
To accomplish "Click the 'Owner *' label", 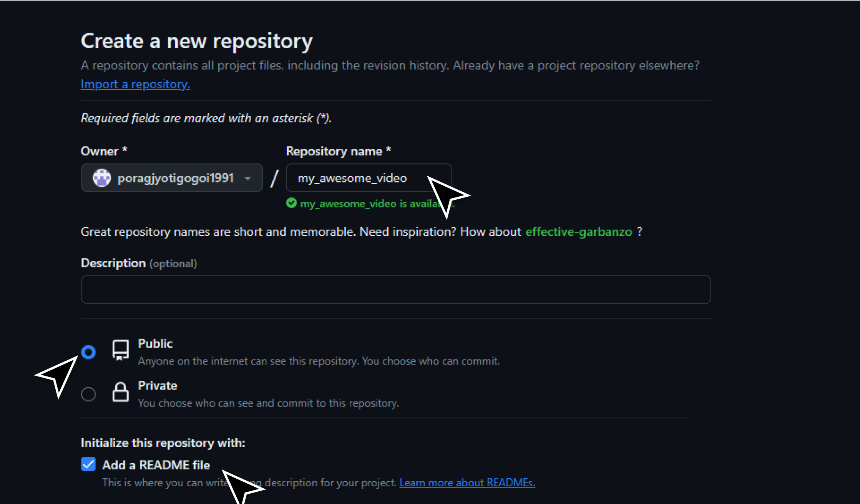I will pos(104,151).
